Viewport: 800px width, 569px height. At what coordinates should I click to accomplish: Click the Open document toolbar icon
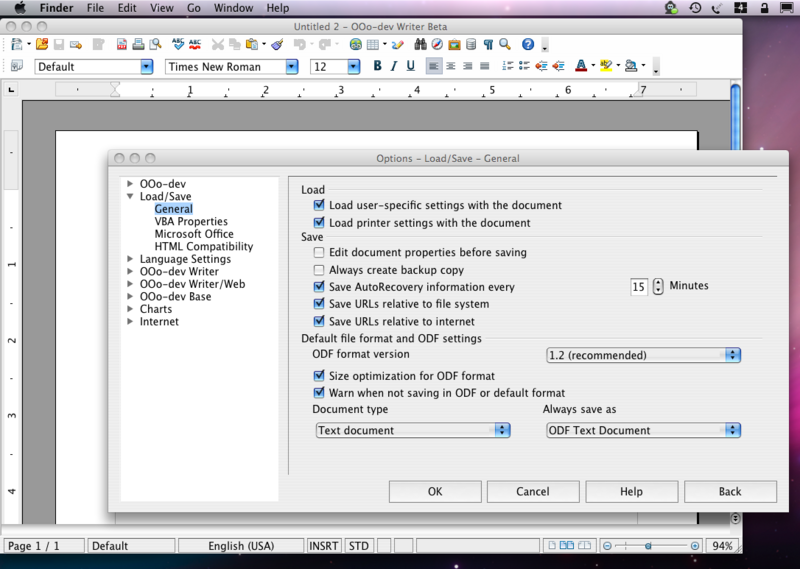point(41,45)
